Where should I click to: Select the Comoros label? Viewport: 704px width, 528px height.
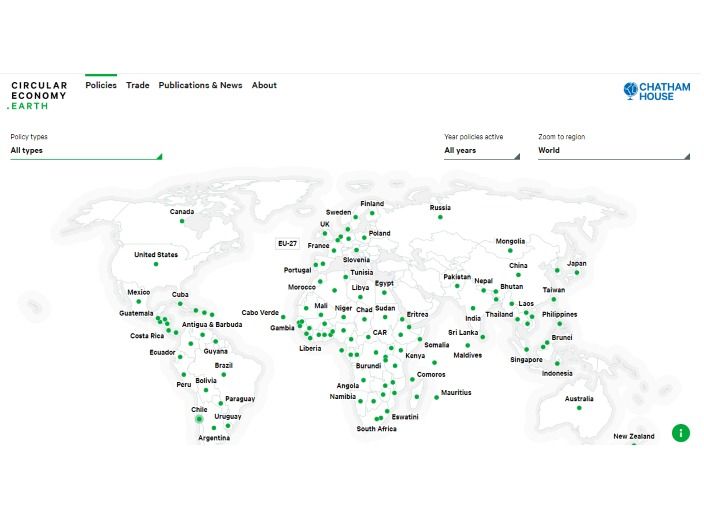431,374
